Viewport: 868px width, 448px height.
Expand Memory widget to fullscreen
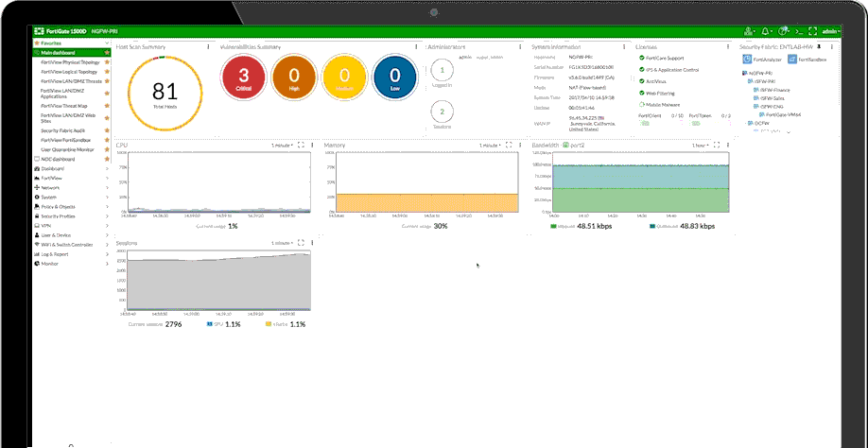[509, 145]
